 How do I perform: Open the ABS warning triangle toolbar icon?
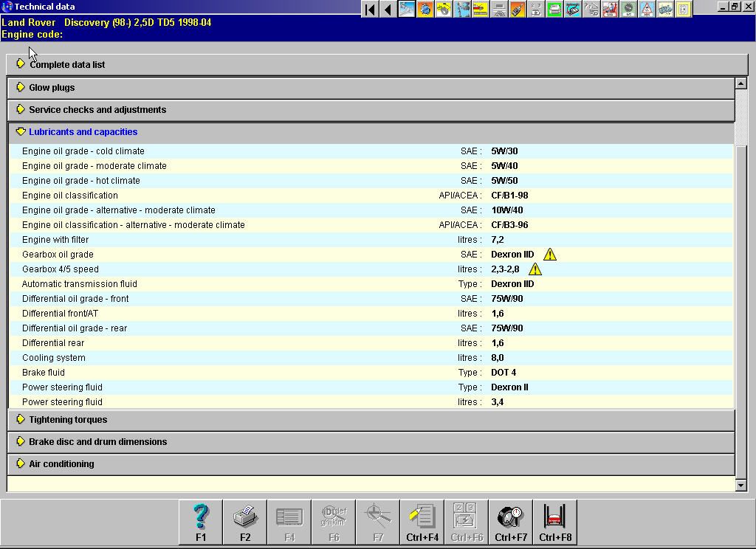(647, 9)
